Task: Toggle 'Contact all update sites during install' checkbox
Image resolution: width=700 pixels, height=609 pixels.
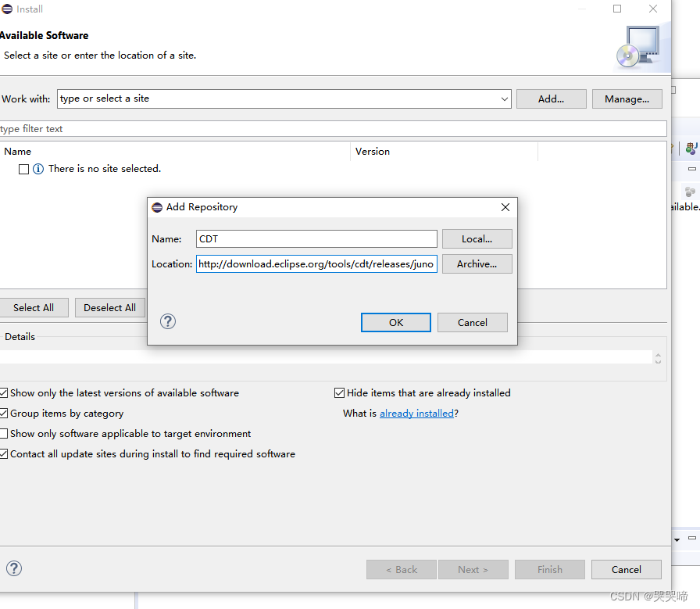Action: pyautogui.click(x=4, y=454)
